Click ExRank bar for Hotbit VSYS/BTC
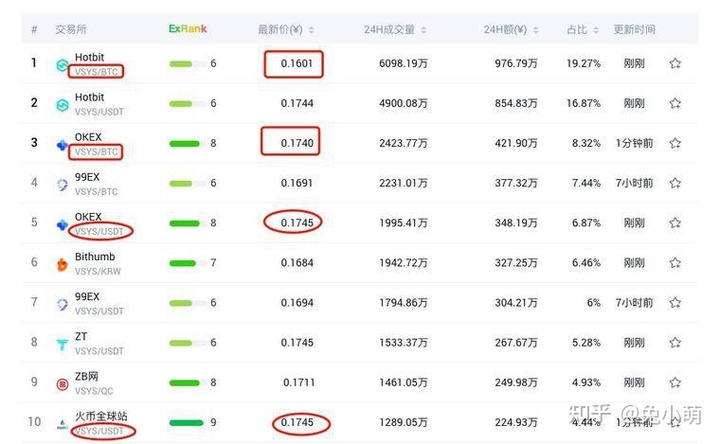 click(188, 64)
